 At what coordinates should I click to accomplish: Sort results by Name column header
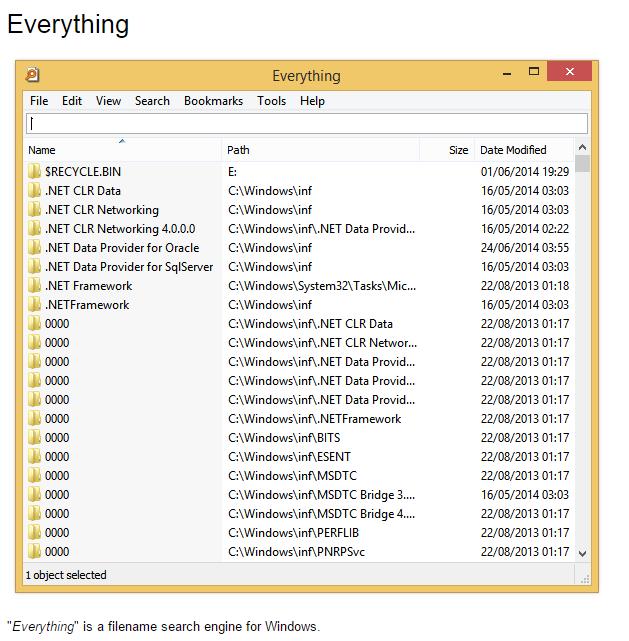tap(122, 150)
